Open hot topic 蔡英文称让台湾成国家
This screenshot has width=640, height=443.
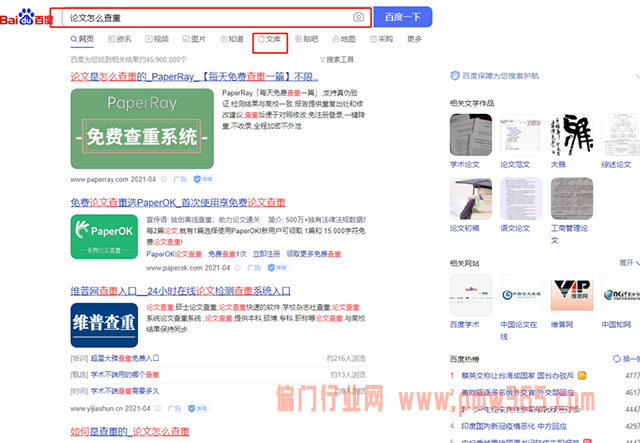(x=518, y=375)
